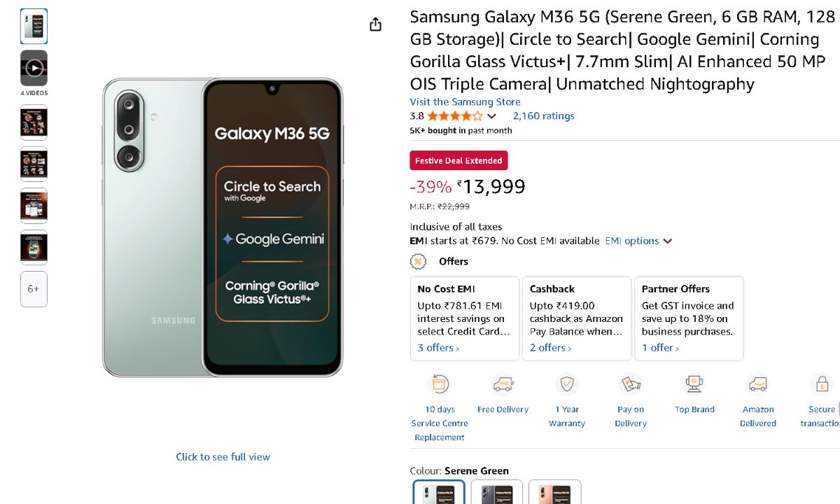Select the orange colour variant swatch
This screenshot has width=840, height=504.
pos(554,492)
